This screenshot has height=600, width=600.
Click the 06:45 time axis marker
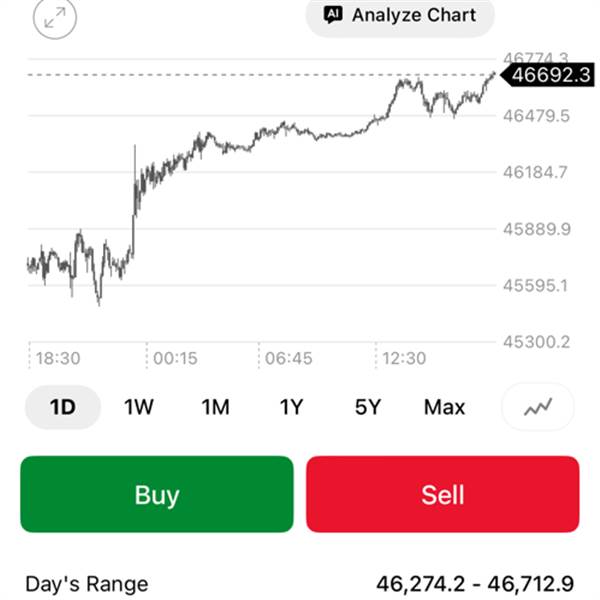287,358
